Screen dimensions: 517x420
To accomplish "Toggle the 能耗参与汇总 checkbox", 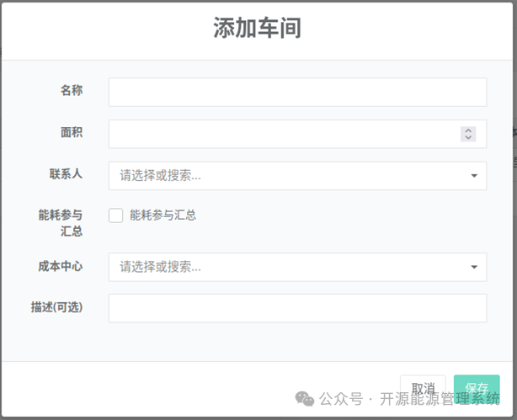I will click(x=115, y=215).
